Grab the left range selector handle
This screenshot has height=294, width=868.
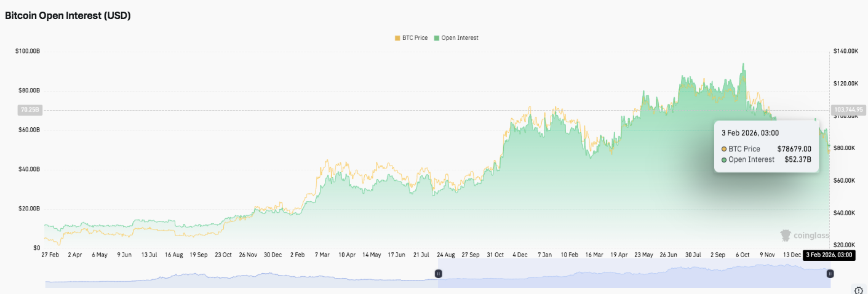coord(439,274)
